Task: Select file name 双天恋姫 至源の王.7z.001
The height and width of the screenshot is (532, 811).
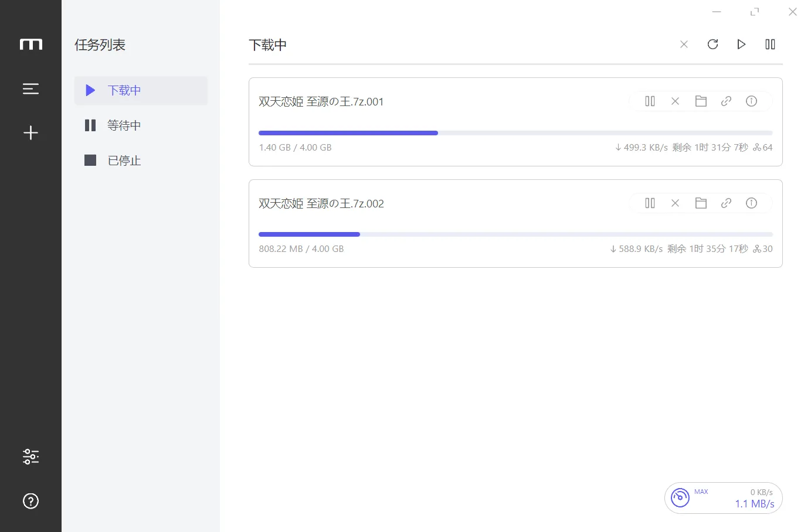Action: click(x=321, y=101)
